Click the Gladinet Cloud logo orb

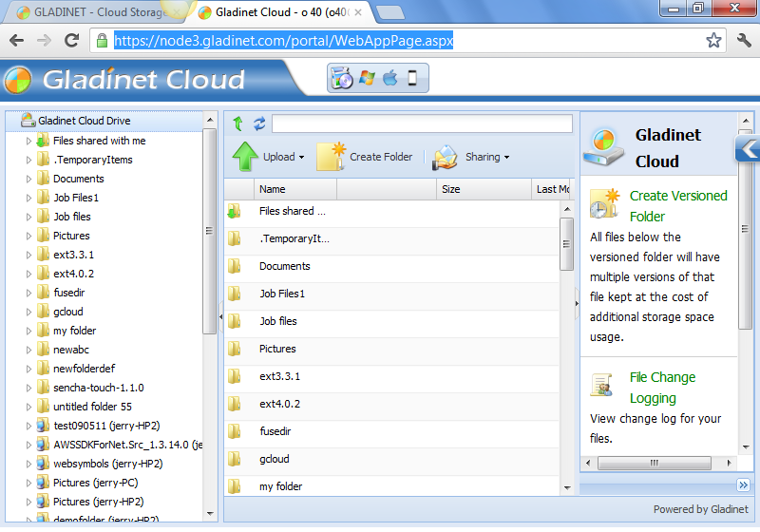[17, 80]
